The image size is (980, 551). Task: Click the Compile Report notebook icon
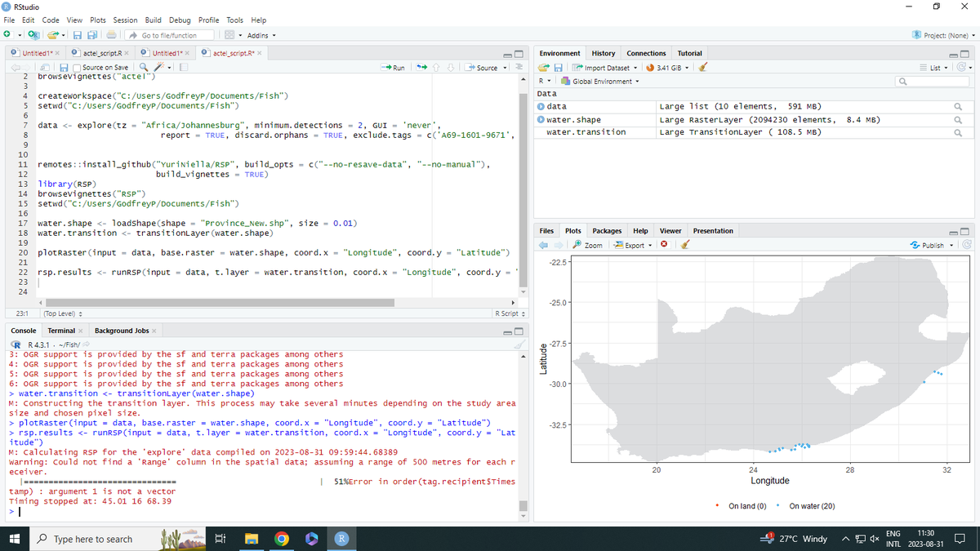(x=184, y=68)
